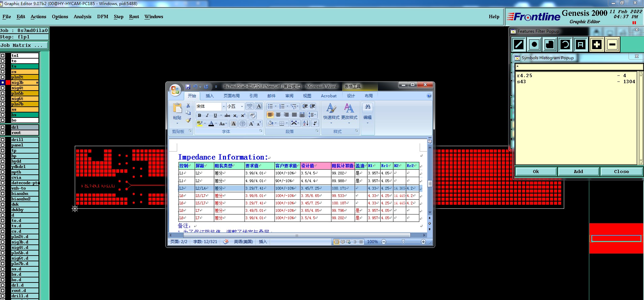
Task: Open the font name dropdown in Word
Action: pos(224,106)
